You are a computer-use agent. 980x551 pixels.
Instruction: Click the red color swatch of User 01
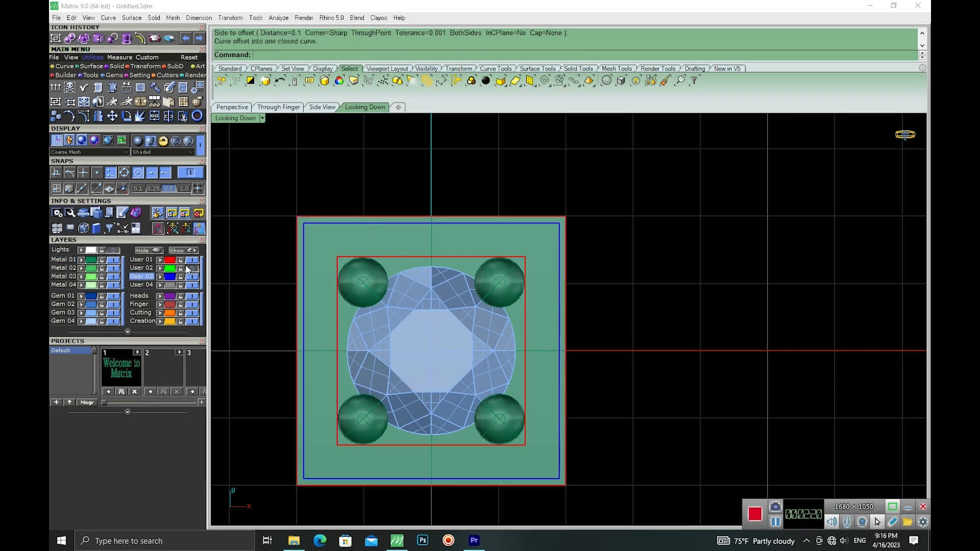click(169, 260)
